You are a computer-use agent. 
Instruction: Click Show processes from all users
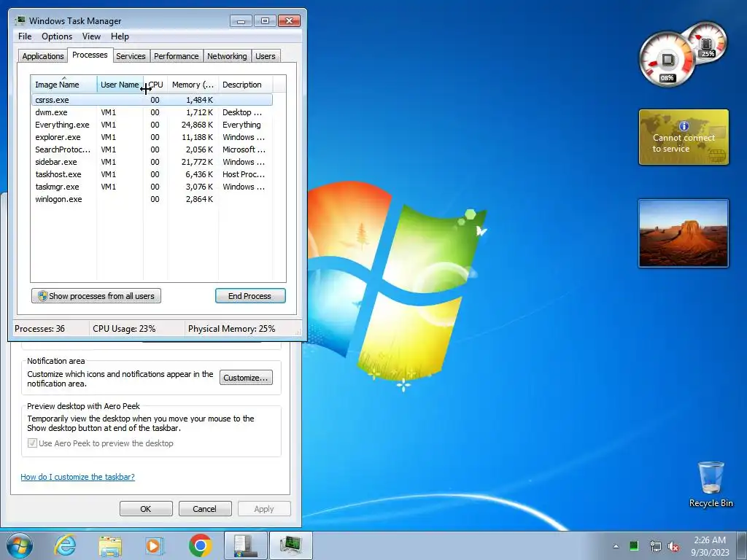[96, 296]
